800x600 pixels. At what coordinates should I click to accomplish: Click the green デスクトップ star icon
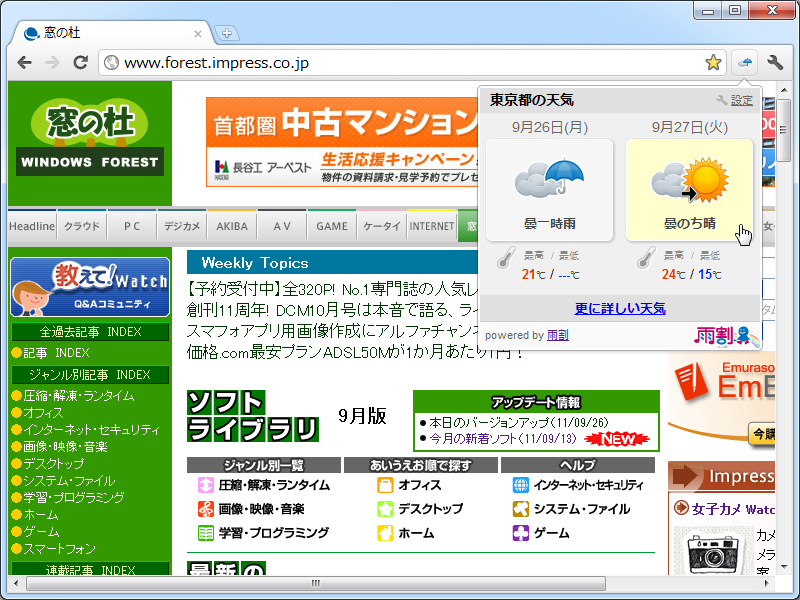[x=384, y=509]
